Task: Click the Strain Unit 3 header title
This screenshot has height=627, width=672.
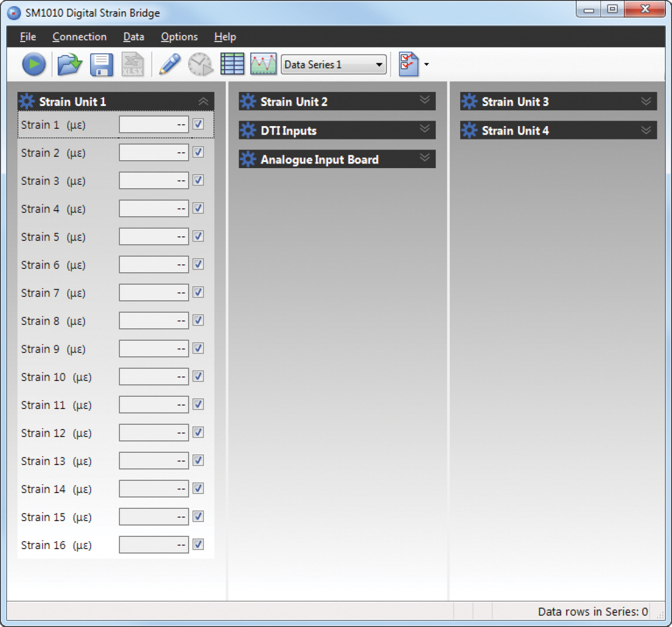Action: 515,102
